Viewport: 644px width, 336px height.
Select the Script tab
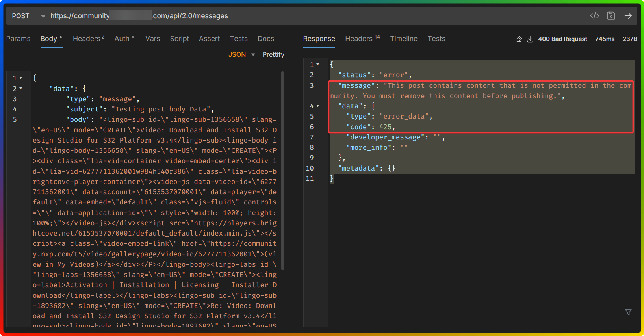tap(179, 39)
